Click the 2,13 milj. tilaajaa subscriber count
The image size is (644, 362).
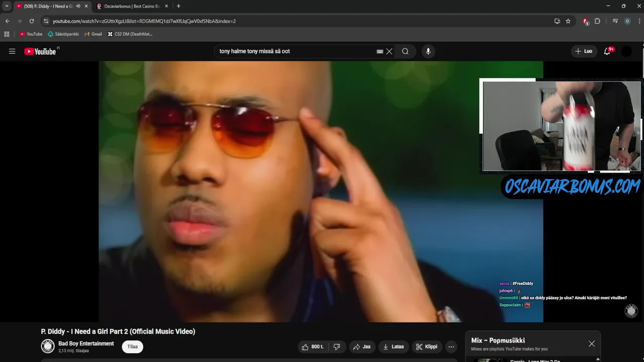73,350
